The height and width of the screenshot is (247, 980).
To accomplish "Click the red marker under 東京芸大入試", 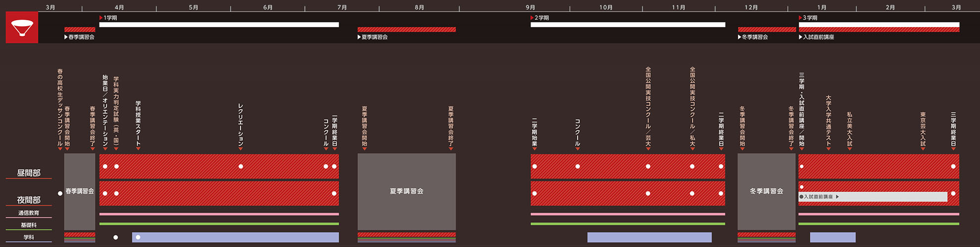I will tap(923, 148).
